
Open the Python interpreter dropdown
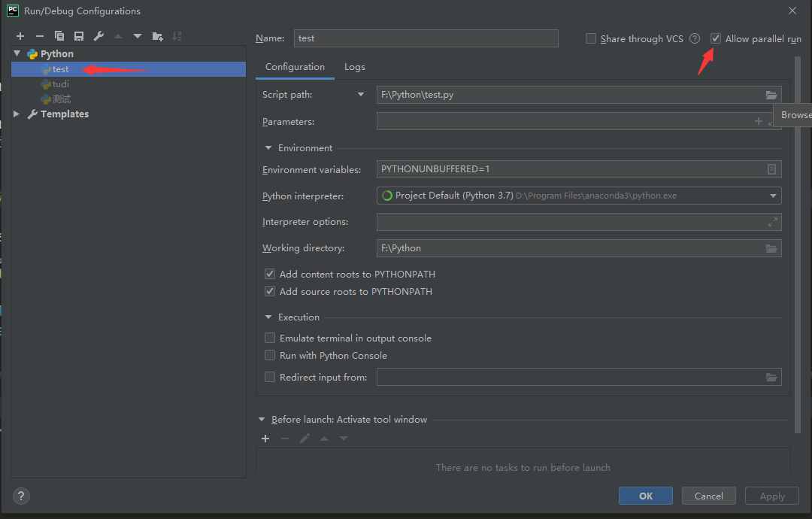(x=773, y=196)
